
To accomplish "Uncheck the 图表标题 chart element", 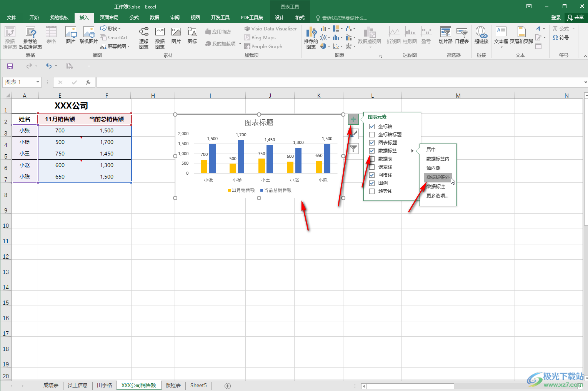I will (x=372, y=142).
